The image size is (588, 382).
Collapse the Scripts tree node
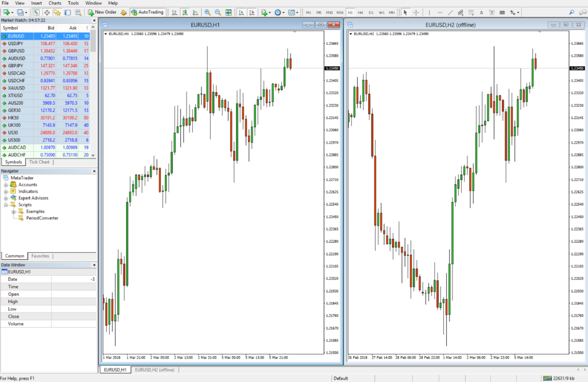pos(6,205)
